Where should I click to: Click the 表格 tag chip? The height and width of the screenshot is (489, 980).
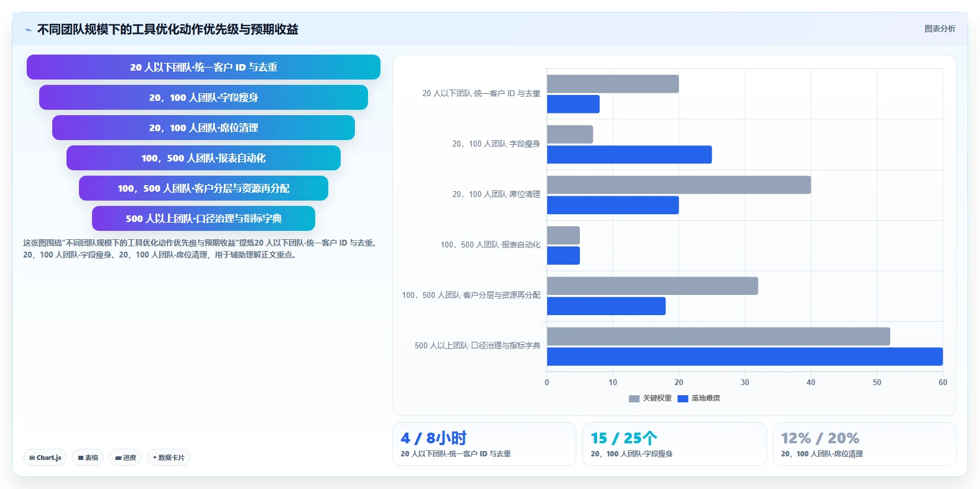88,458
